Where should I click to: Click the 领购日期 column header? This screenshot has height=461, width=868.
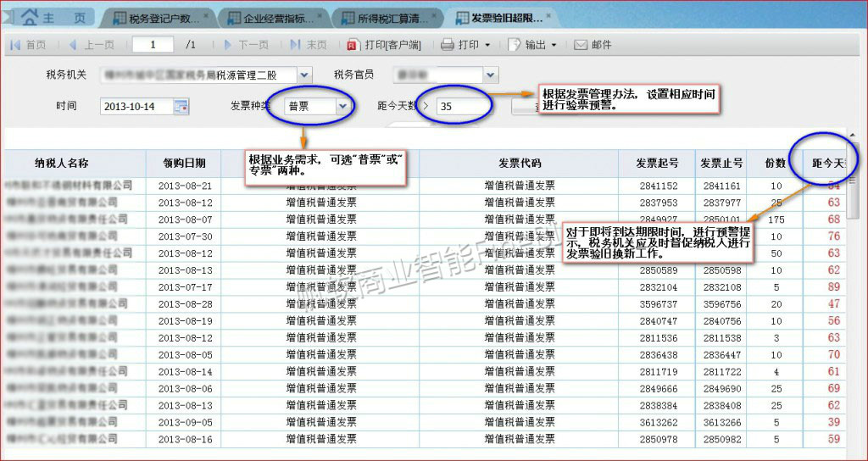tap(184, 164)
